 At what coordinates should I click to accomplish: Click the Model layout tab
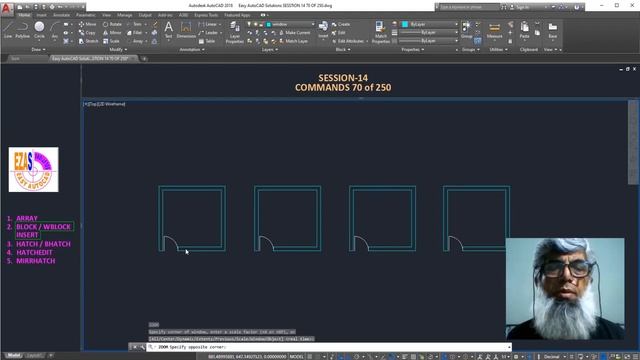[13, 356]
